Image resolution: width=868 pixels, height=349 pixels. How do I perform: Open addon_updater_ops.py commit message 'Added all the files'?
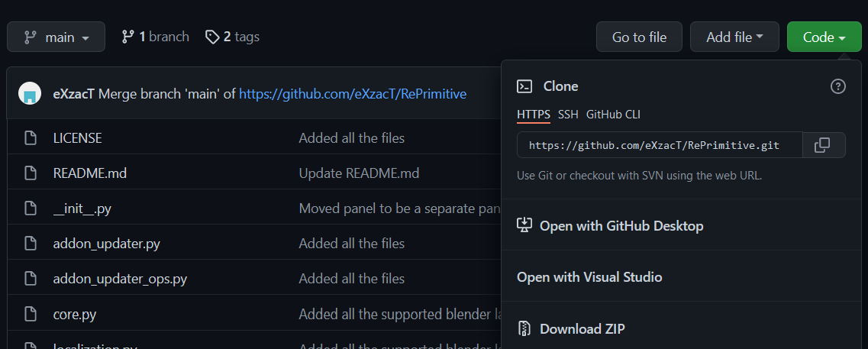351,279
